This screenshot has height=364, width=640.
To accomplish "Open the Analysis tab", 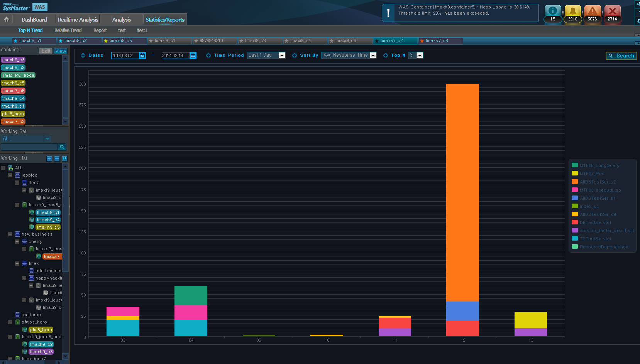I will [122, 20].
